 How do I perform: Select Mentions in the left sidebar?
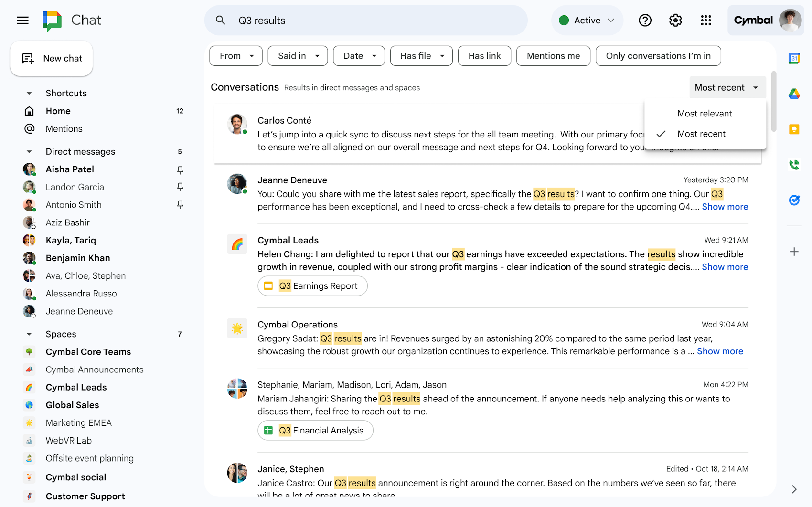point(64,128)
